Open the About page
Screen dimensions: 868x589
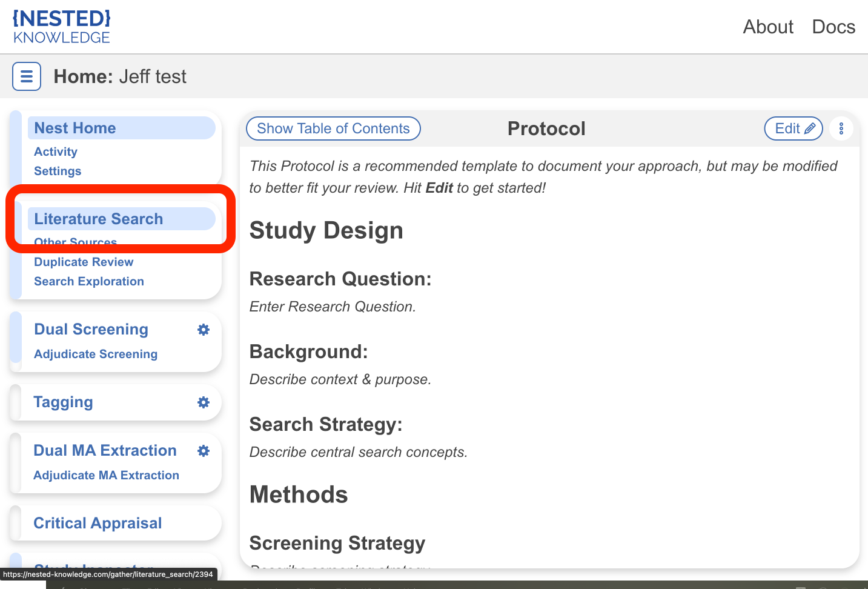pyautogui.click(x=767, y=27)
